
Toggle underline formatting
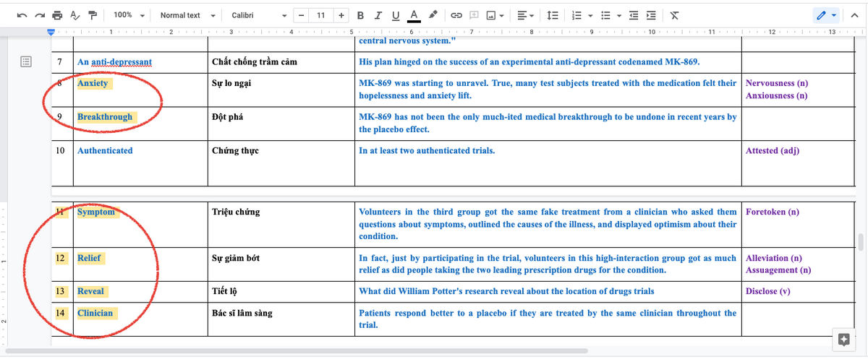[x=396, y=15]
